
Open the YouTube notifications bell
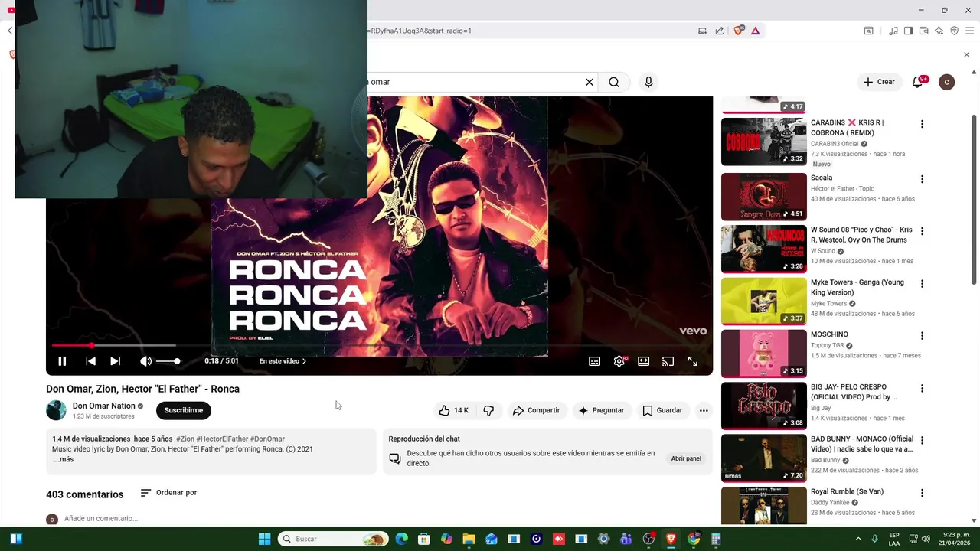[x=918, y=82]
